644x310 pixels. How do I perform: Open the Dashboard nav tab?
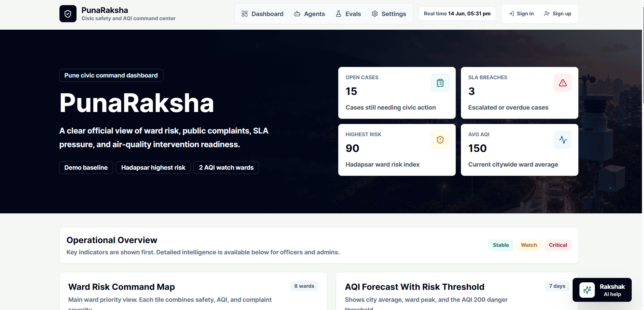point(262,14)
